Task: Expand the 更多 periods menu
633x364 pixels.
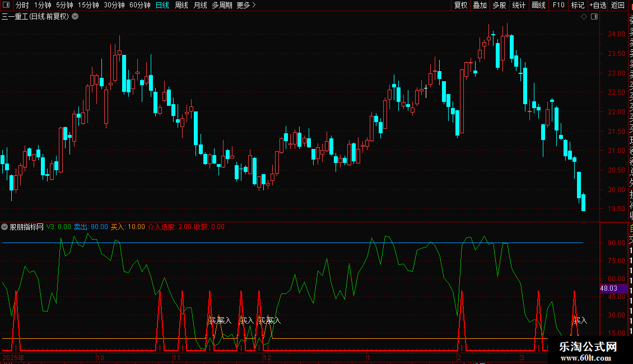Action: pos(246,5)
